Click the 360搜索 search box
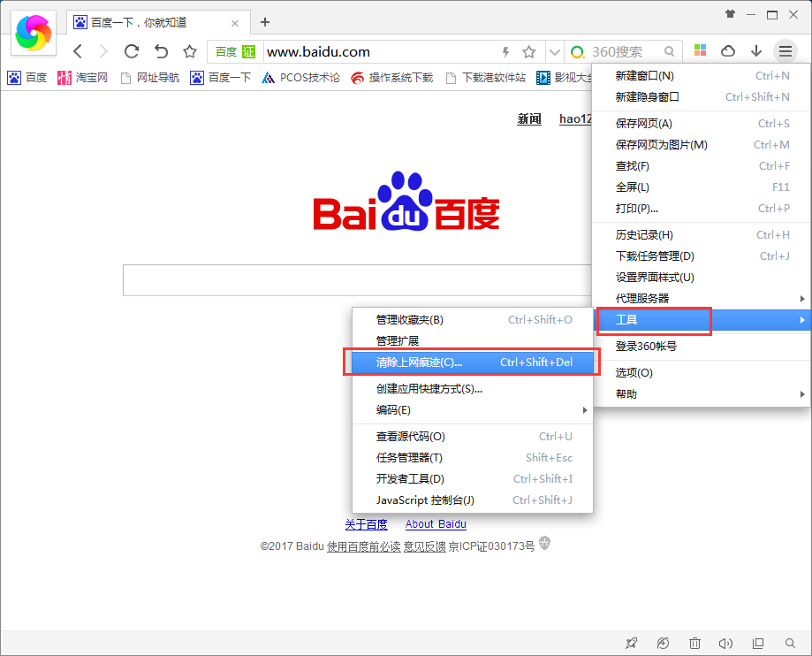Screen dimensions: 812x656 tap(617, 52)
